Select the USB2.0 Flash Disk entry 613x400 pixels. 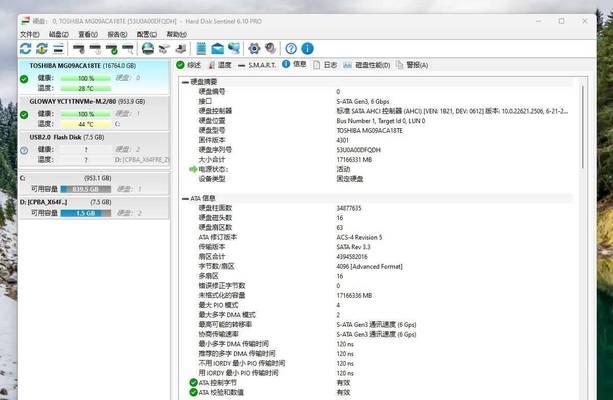(94, 149)
